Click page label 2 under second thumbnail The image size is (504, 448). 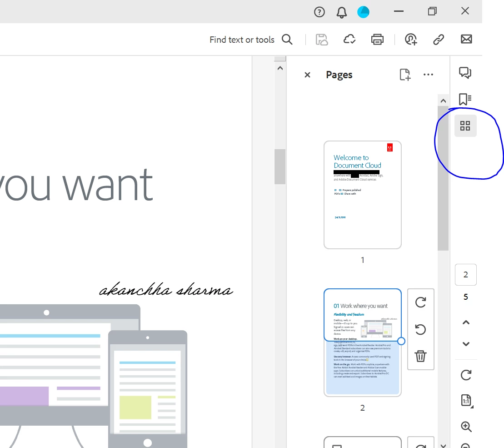point(363,408)
